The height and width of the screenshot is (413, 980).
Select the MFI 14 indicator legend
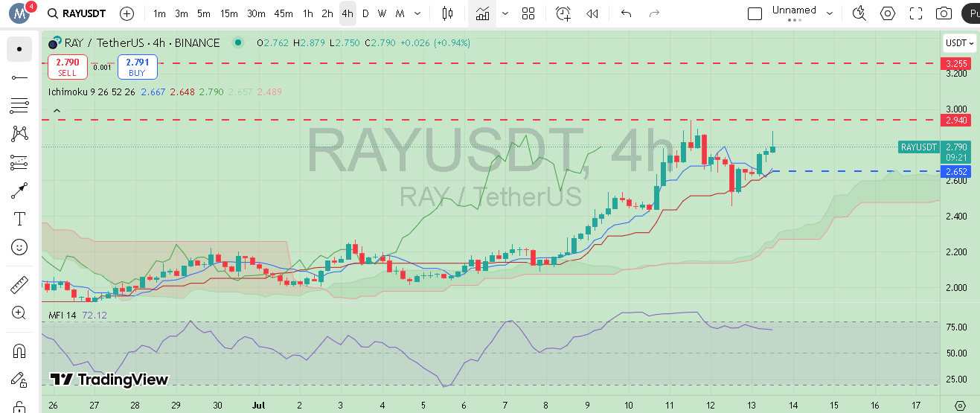click(x=63, y=316)
